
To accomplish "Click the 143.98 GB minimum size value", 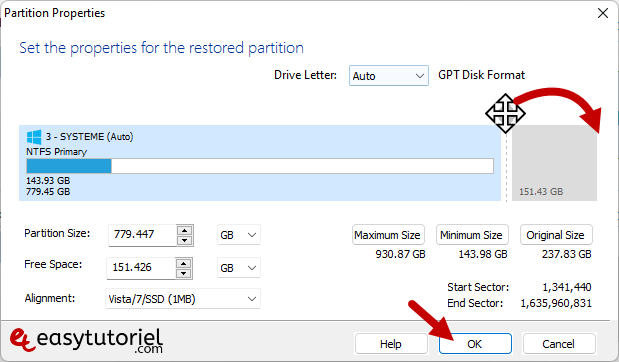I will [x=483, y=254].
